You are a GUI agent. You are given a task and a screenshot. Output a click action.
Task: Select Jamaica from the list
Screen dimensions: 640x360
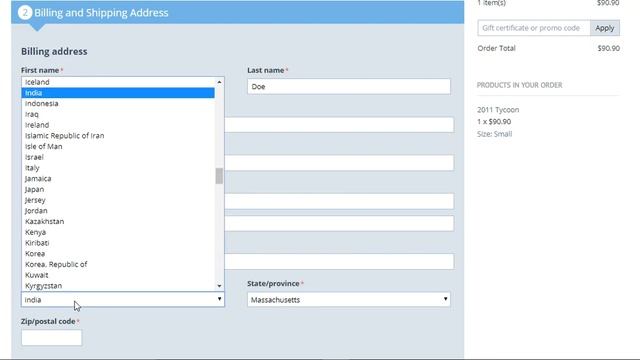(118, 178)
